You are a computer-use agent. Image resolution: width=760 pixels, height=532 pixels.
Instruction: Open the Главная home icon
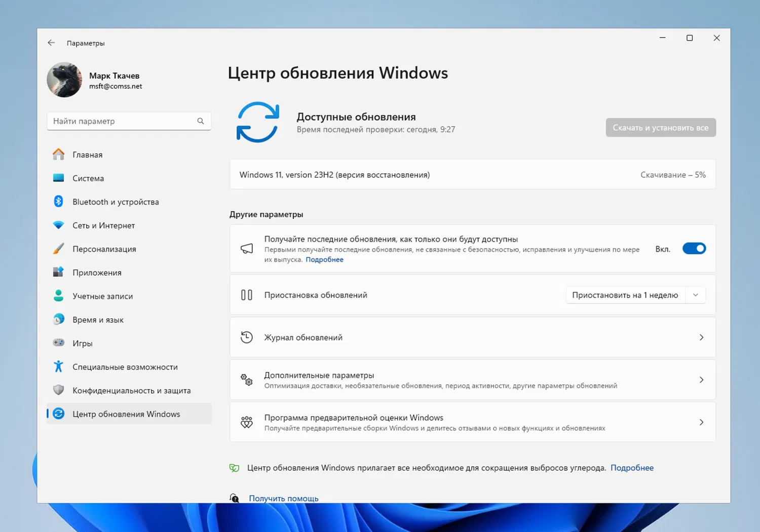(59, 154)
